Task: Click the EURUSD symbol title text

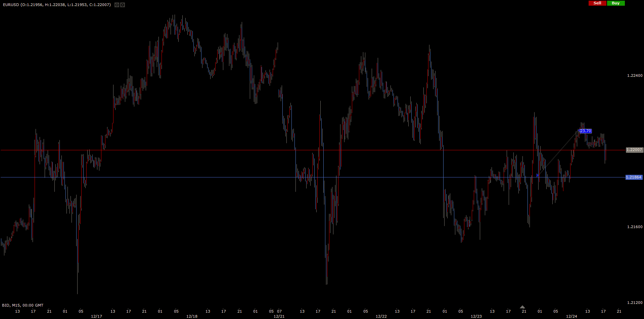Action: 10,5
